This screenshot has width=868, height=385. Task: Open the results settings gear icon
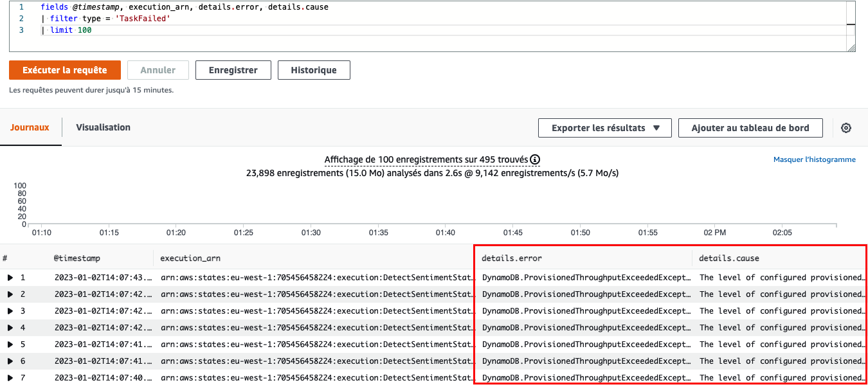point(846,128)
